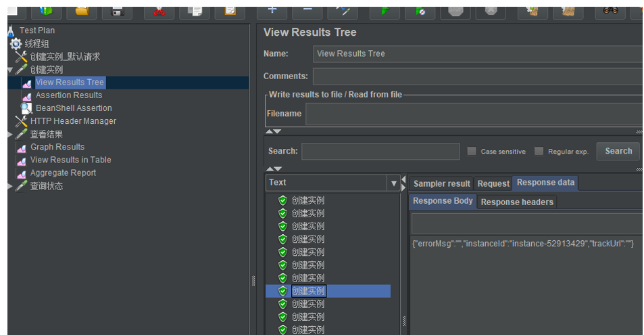Switch to the Response headers tab
This screenshot has width=644, height=335.
point(517,202)
